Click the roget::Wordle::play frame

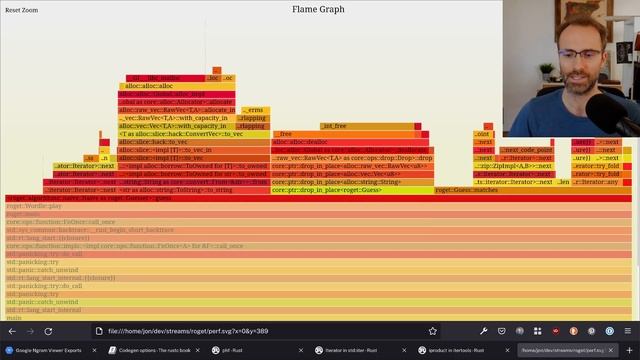[318, 206]
